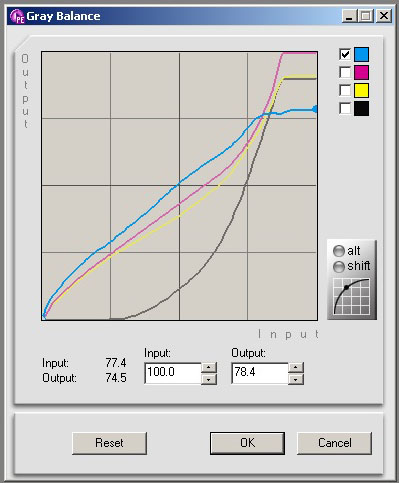The height and width of the screenshot is (483, 399).
Task: Uncheck the cyan channel checkbox
Action: coord(345,54)
